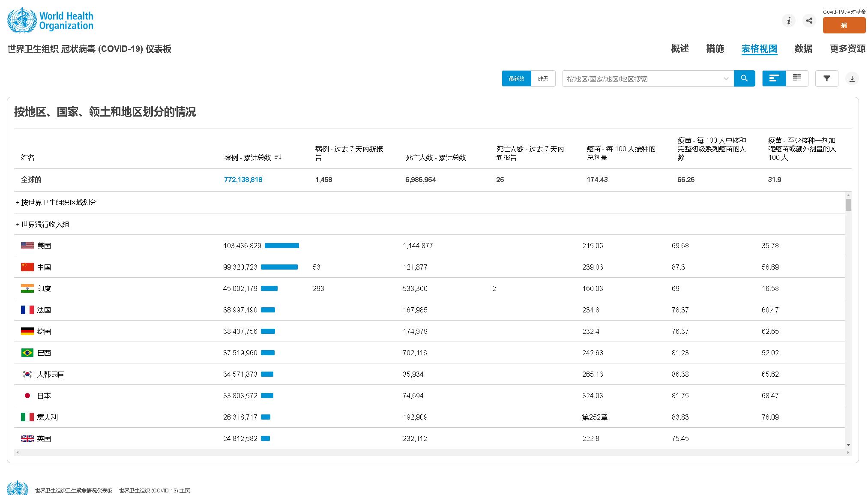Click the United States flag icon

point(27,246)
